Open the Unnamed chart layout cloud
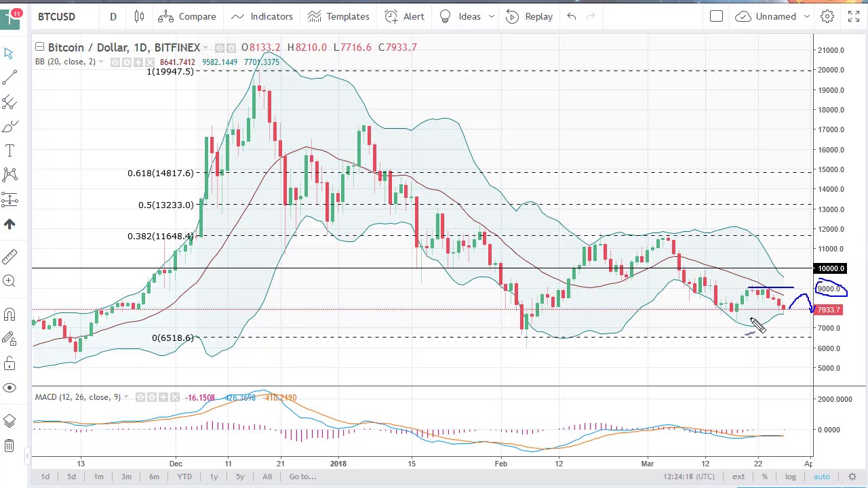The image size is (868, 488). pos(767,16)
